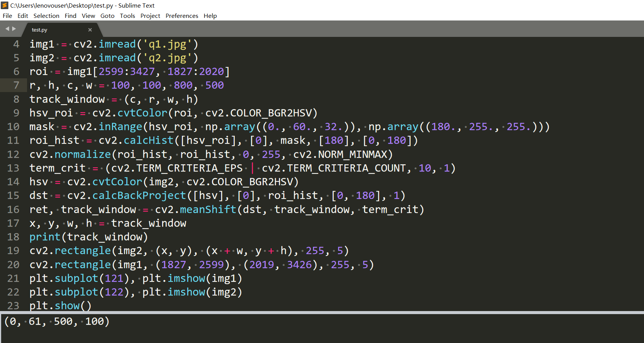This screenshot has width=644, height=343.
Task: Click the value 1827 on line 20
Action: [x=174, y=265]
